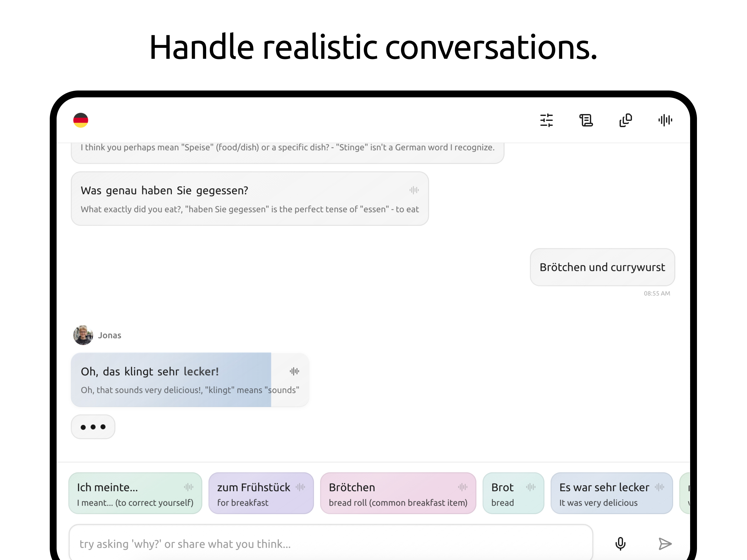The image size is (747, 560).
Task: Open the transcript scroll icon
Action: click(586, 120)
